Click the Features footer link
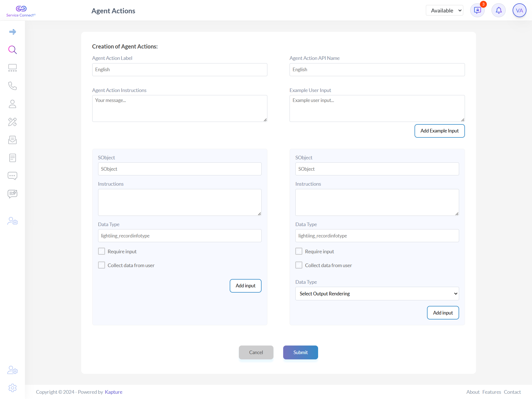The height and width of the screenshot is (399, 532). [x=492, y=392]
